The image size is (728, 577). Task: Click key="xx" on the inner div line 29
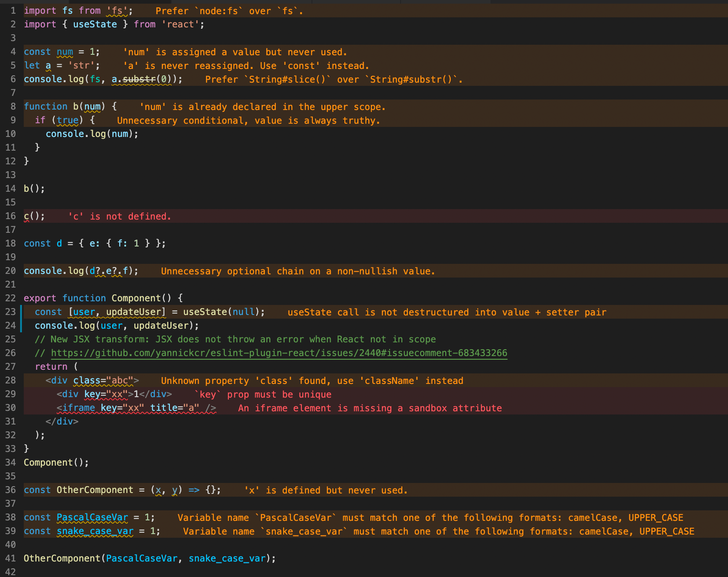pyautogui.click(x=106, y=394)
